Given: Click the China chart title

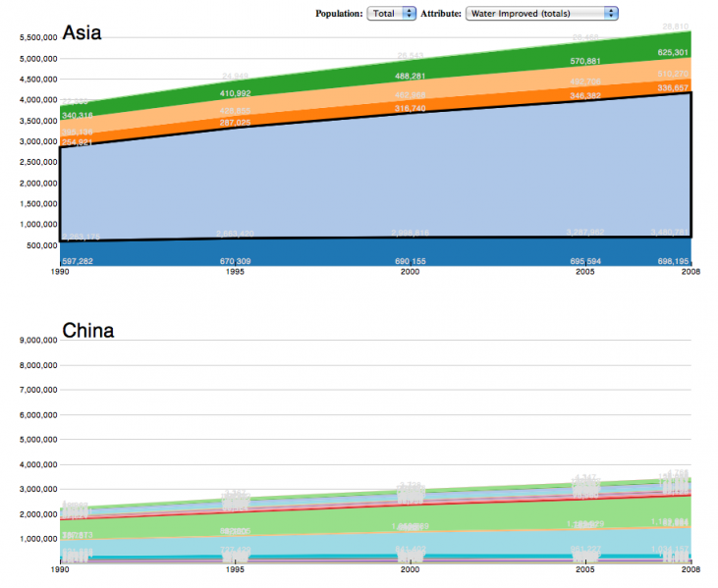Looking at the screenshot, I should tap(87, 330).
